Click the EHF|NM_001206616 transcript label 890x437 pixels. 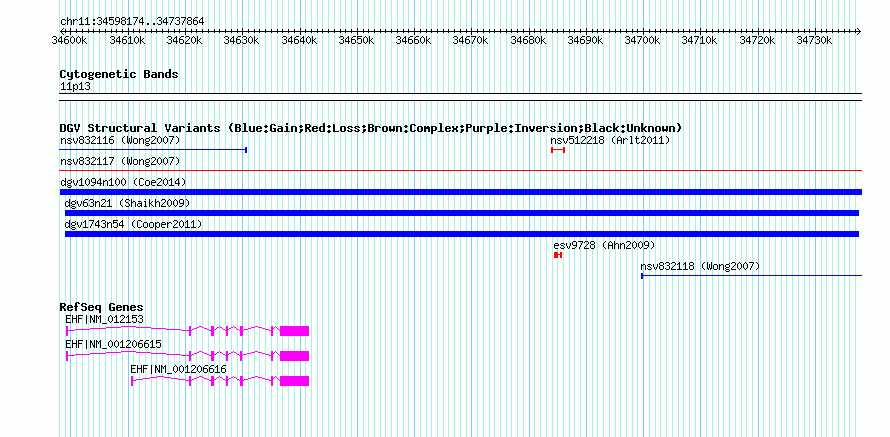178,369
